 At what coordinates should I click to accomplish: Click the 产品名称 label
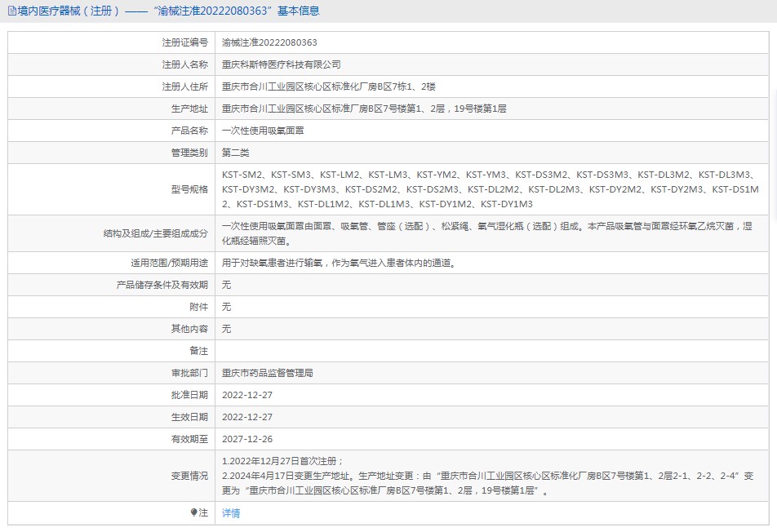pyautogui.click(x=189, y=131)
